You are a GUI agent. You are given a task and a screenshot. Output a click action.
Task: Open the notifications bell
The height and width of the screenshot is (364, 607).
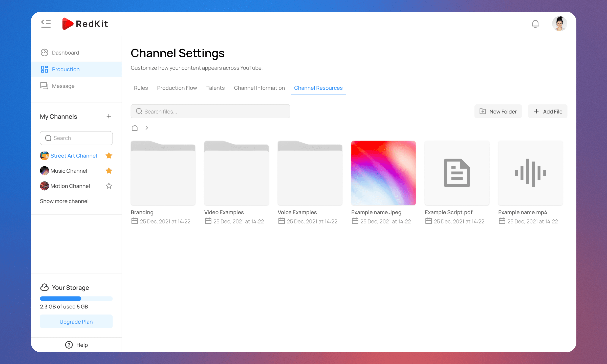(535, 24)
